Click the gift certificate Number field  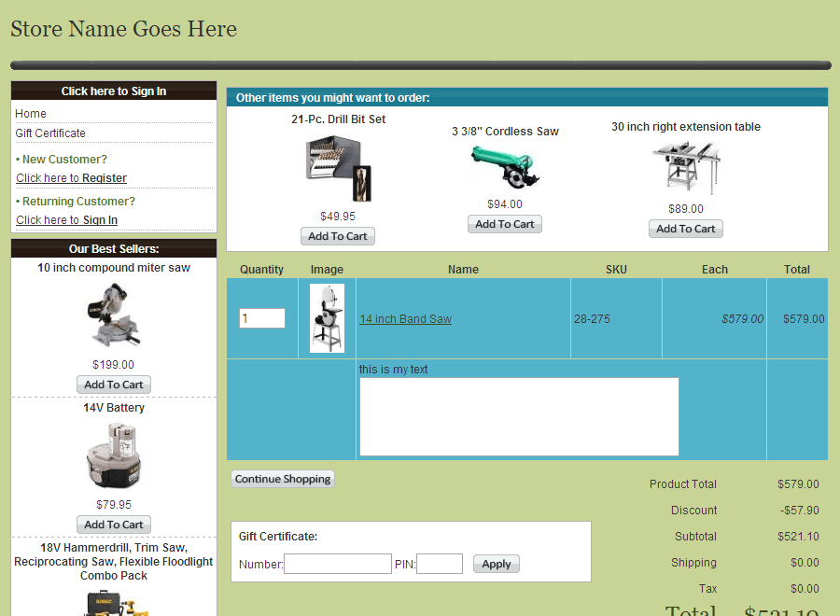[338, 564]
